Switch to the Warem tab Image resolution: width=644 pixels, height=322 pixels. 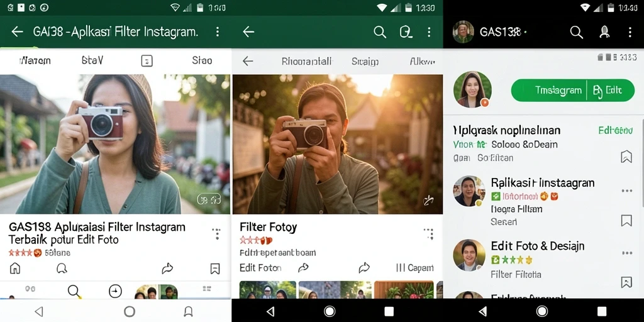click(35, 61)
